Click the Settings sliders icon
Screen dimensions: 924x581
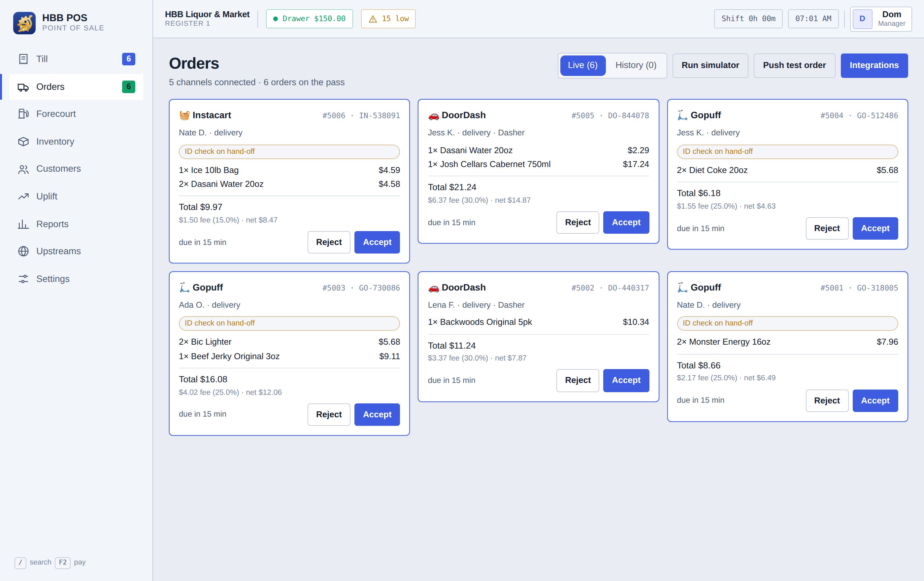[x=23, y=279]
